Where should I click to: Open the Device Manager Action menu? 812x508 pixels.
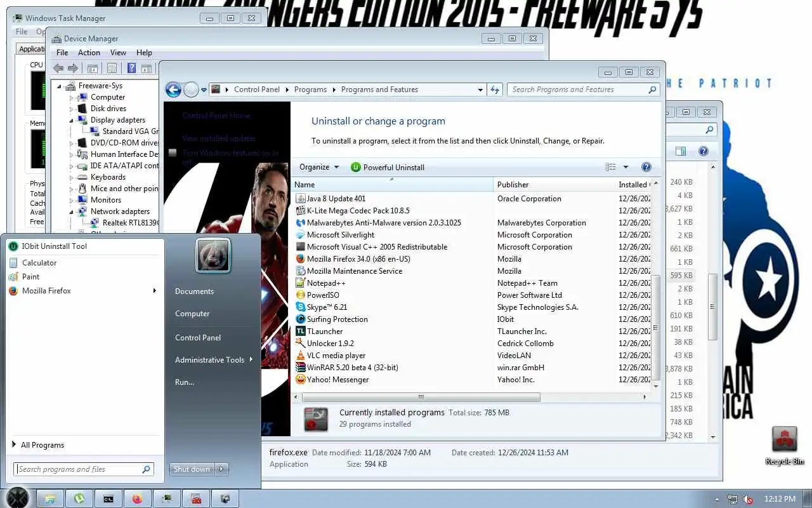(x=89, y=53)
